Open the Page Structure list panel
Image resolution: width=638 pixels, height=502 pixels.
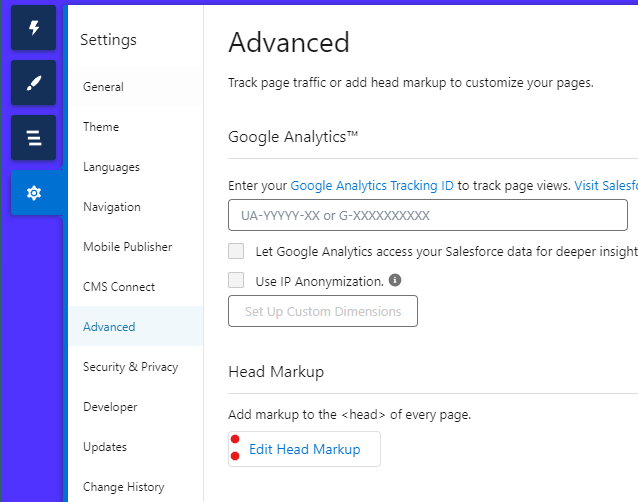pyautogui.click(x=33, y=138)
